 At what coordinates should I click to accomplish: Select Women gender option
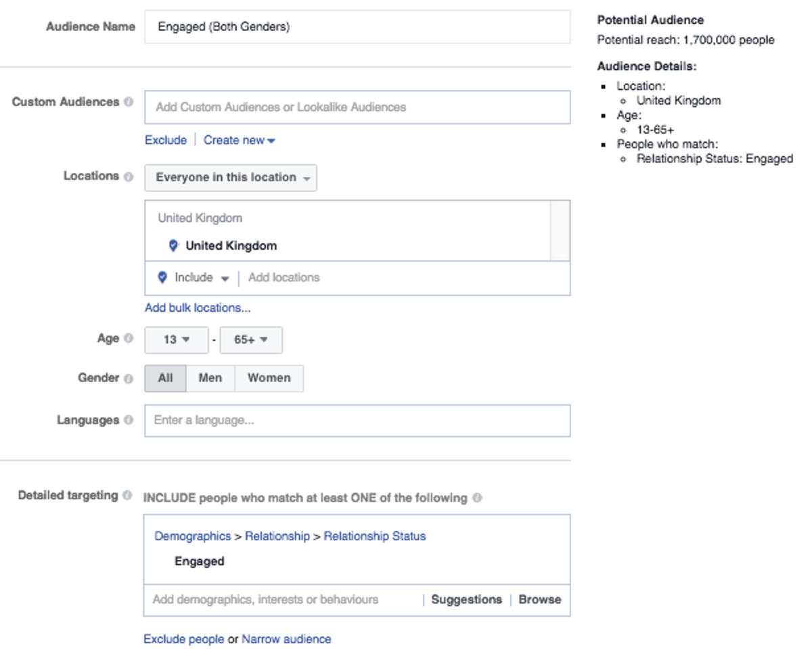click(269, 379)
